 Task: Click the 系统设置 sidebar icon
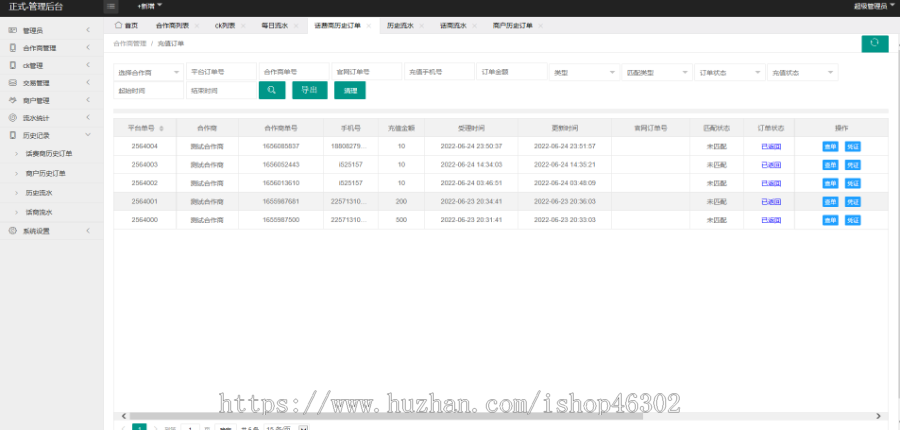13,231
